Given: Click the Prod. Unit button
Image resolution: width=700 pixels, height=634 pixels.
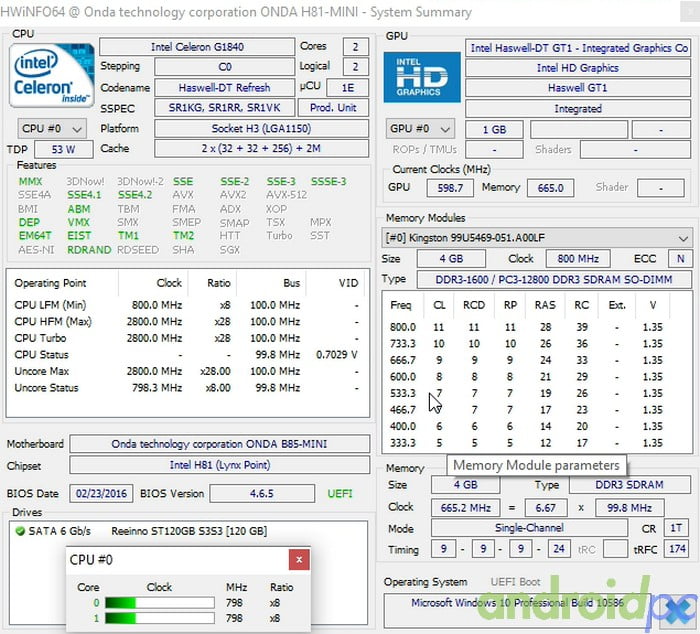Looking at the screenshot, I should click(x=333, y=108).
